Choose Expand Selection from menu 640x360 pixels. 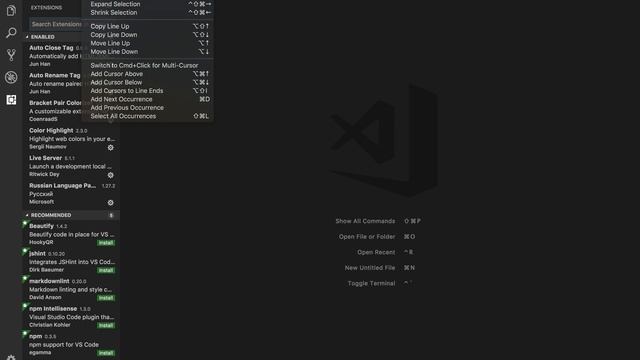click(x=147, y=4)
